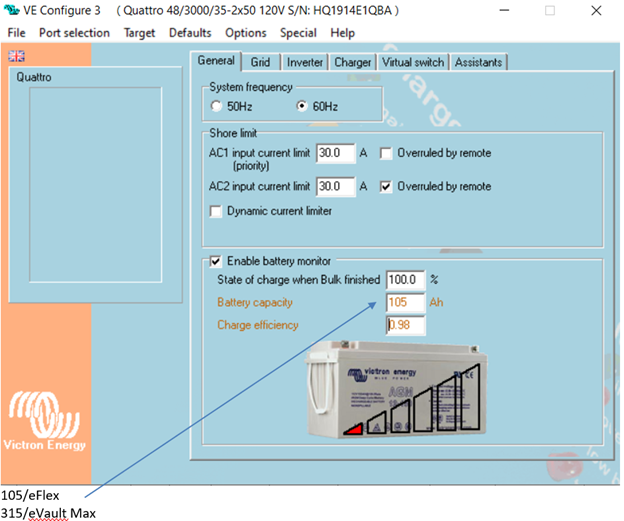Click the '105/eFlex' annotation text
The width and height of the screenshot is (624, 521).
30,496
